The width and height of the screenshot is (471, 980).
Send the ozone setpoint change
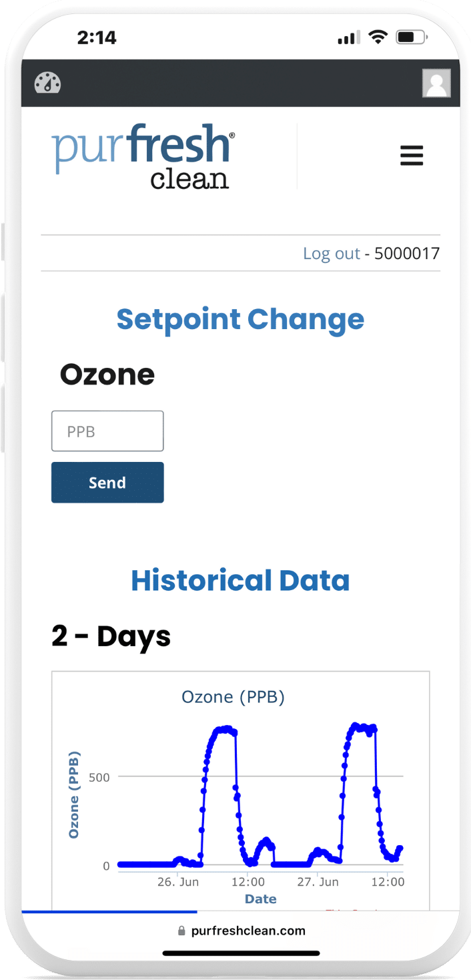tap(107, 483)
